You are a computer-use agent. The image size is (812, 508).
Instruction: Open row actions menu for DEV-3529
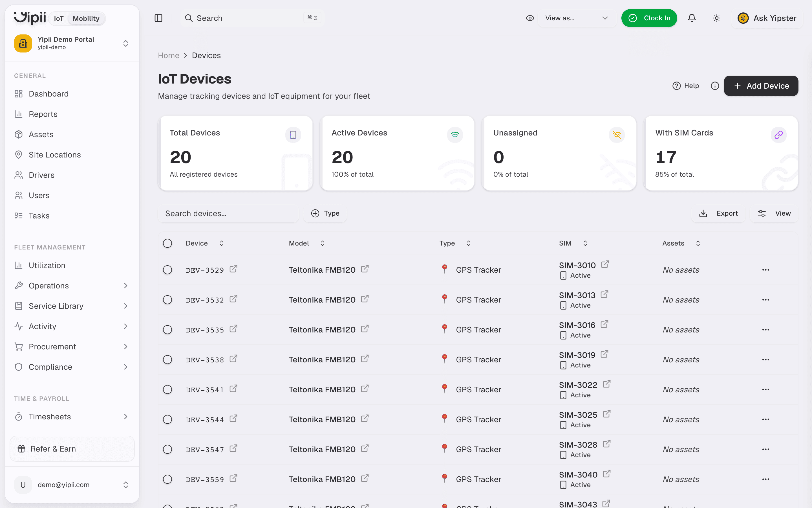click(x=765, y=270)
